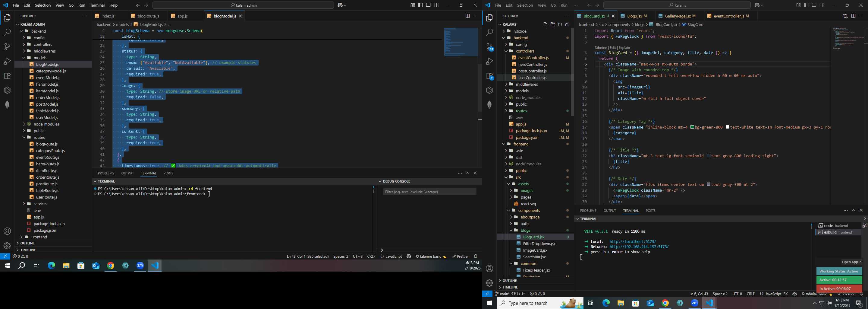
Task: Open PROBLEMS tab in kalam admin panel
Action: tap(106, 174)
